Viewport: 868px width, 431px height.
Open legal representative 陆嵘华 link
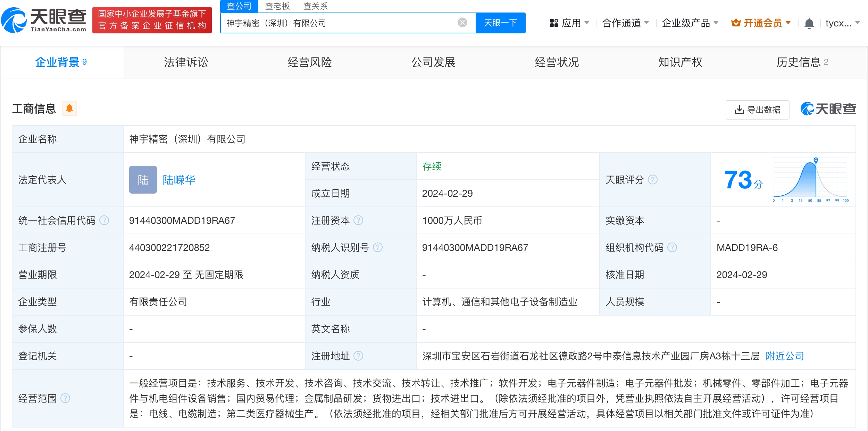pos(179,180)
